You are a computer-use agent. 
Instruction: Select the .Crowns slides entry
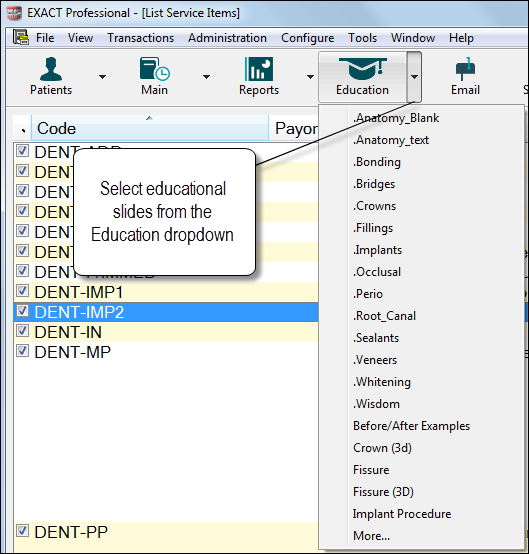pos(374,206)
